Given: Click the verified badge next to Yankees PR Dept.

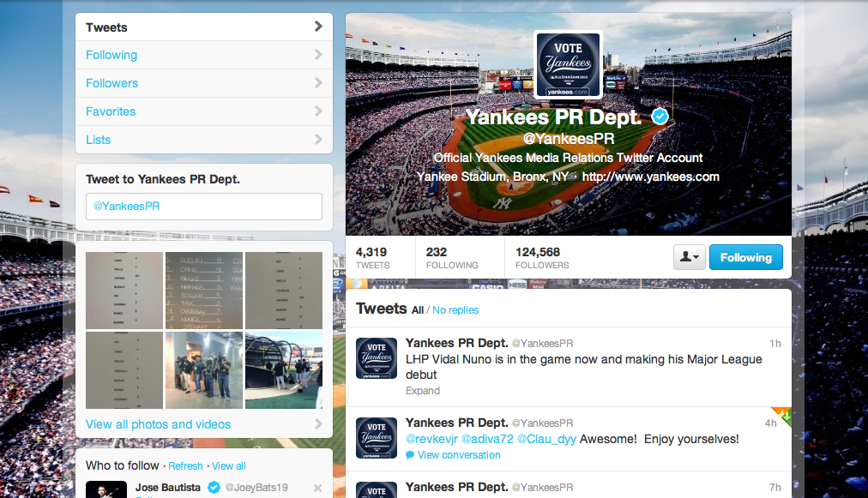Looking at the screenshot, I should pos(660,117).
